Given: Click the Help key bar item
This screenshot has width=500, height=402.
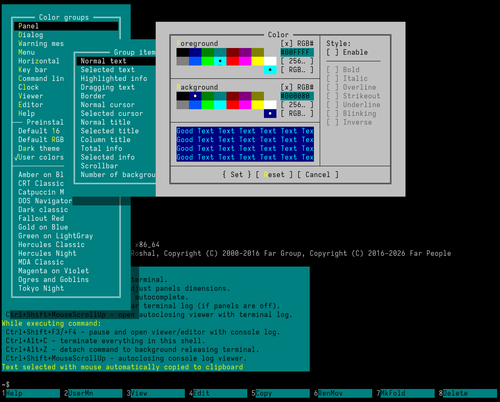Looking at the screenshot, I should (x=33, y=393).
